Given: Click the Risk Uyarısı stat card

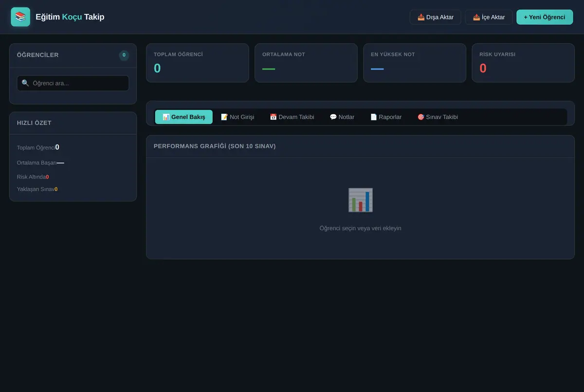Looking at the screenshot, I should coord(523,63).
